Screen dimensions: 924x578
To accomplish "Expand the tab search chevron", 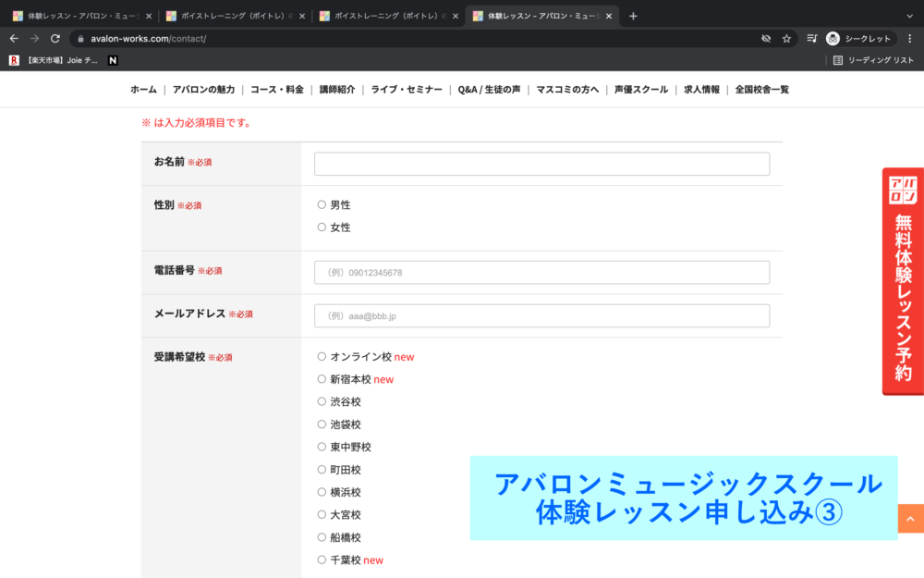I will [909, 16].
